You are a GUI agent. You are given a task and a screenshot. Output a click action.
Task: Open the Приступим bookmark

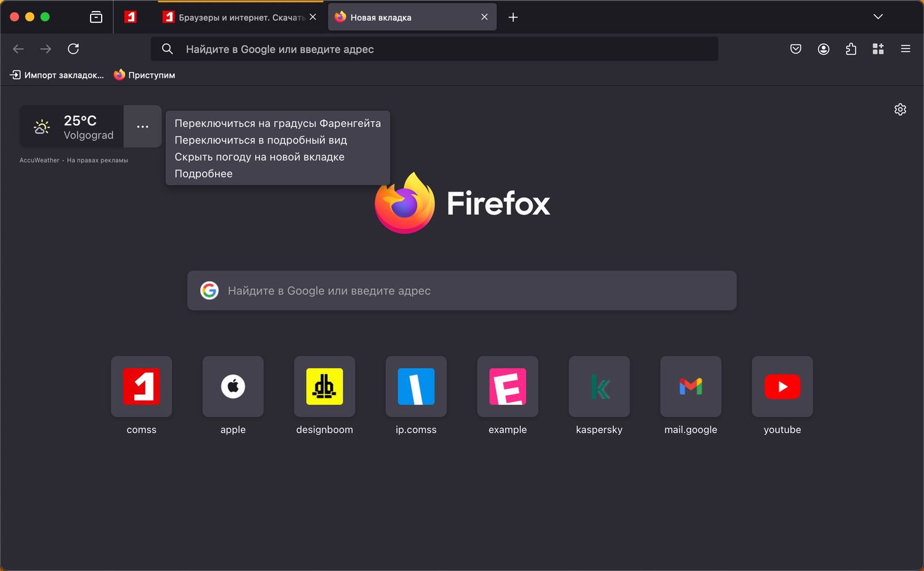click(x=145, y=75)
